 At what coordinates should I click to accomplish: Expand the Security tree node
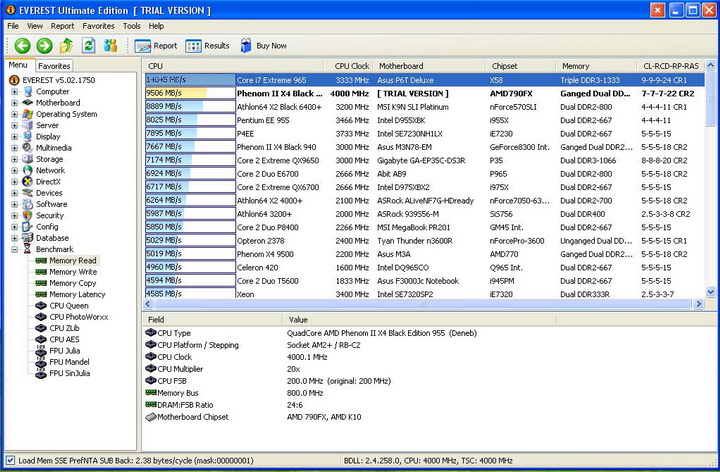15,215
